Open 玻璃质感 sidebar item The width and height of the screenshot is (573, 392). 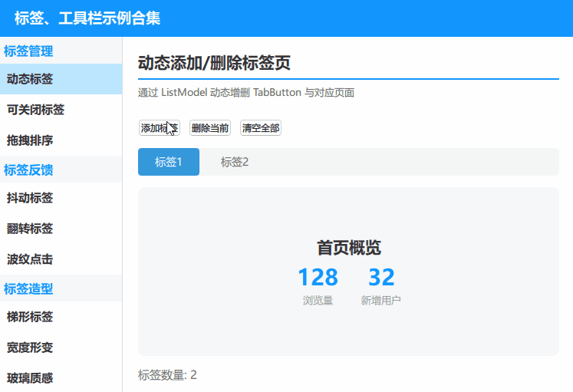(61, 377)
